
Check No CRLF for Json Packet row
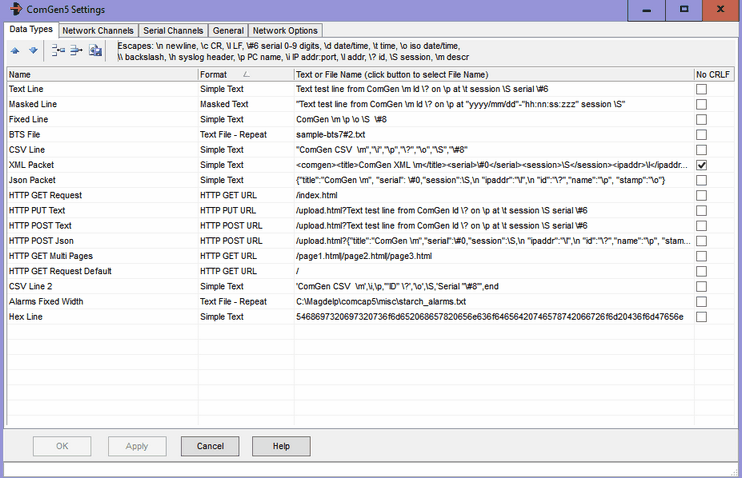point(701,179)
